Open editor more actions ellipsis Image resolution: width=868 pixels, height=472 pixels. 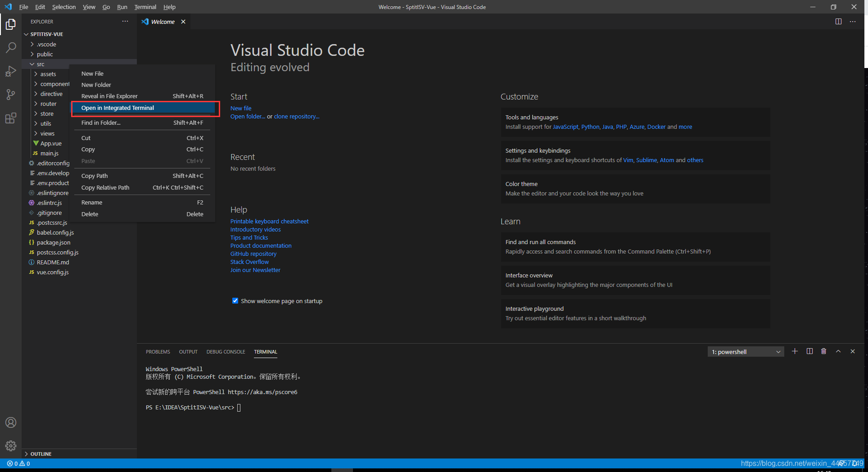(853, 22)
